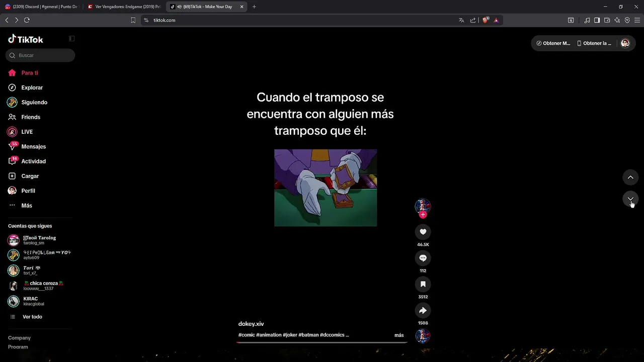644x362 pixels.
Task: Save the video with the bookmark icon
Action: pyautogui.click(x=423, y=284)
